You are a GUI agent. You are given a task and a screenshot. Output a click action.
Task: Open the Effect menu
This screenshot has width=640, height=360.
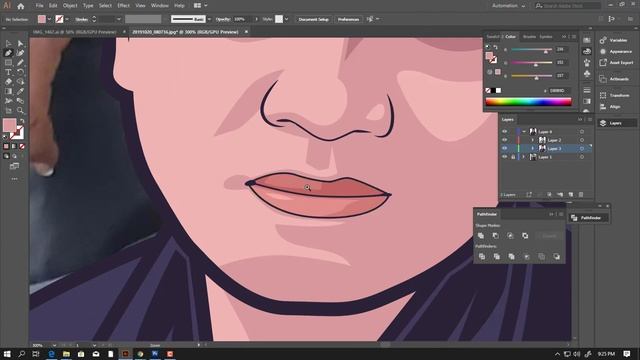pos(123,6)
